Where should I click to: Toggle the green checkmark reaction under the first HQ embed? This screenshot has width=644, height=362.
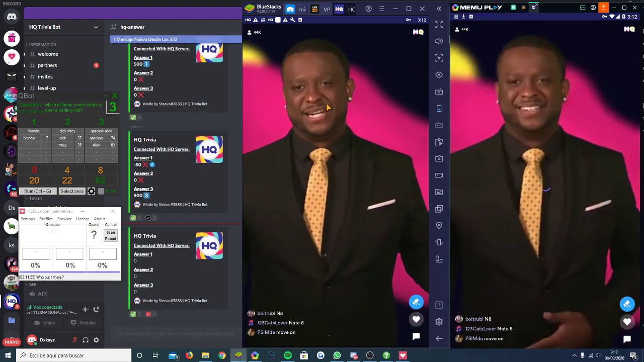(x=135, y=117)
